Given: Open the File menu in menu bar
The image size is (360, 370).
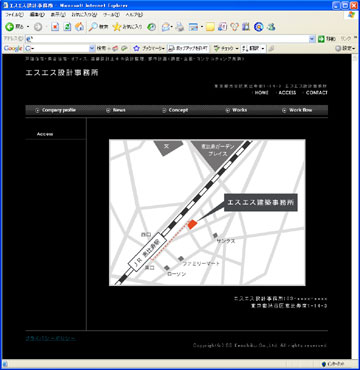Looking at the screenshot, I should pos(14,15).
